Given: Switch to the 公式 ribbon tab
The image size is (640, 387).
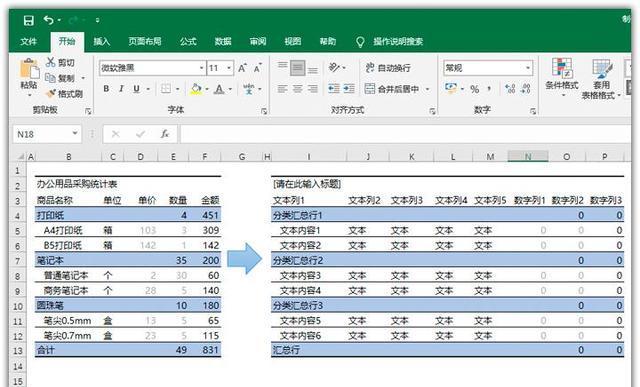Looking at the screenshot, I should point(188,41).
